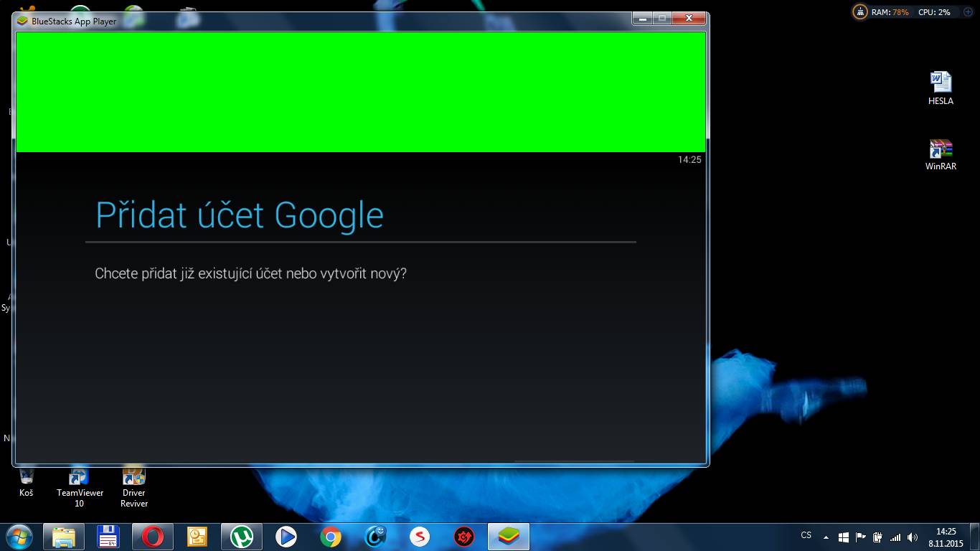Maximize the BlueStacks App Player window
This screenshot has height=551, width=980.
(x=662, y=19)
